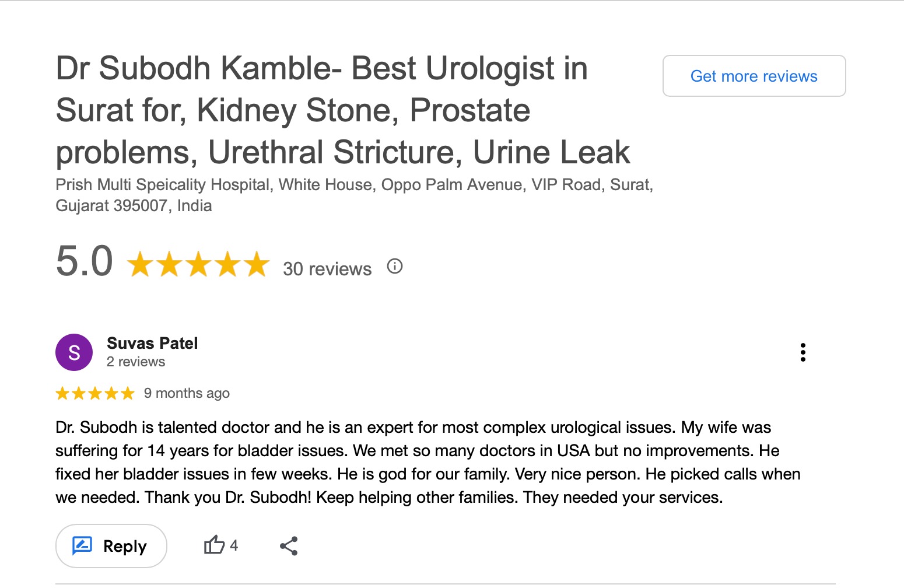Click the middle large overall rating star
904x588 pixels.
pos(198,264)
